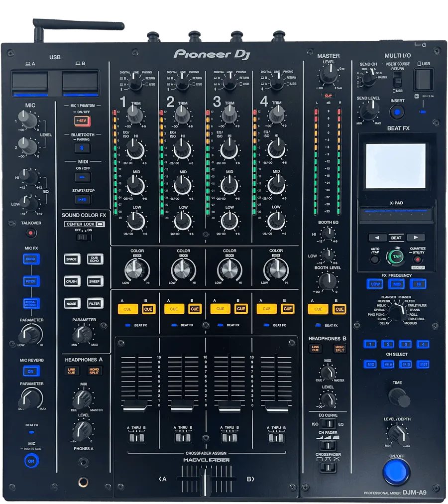
Task: Flip the CROSSFADER curve switch
Action: (x=328, y=467)
